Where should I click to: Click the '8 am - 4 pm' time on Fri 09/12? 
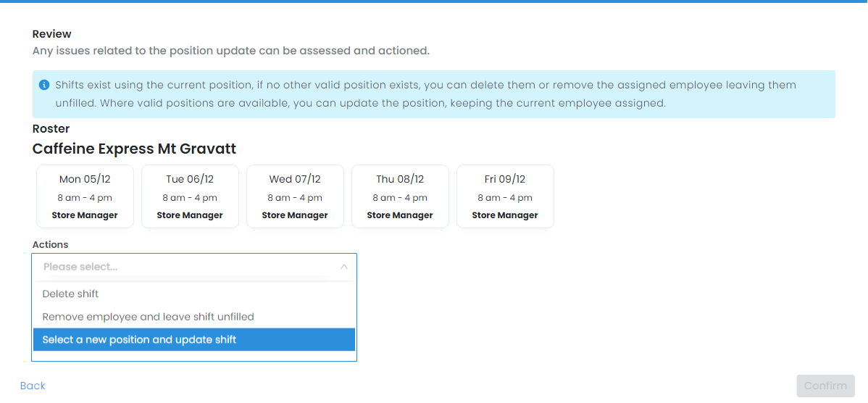(x=505, y=198)
